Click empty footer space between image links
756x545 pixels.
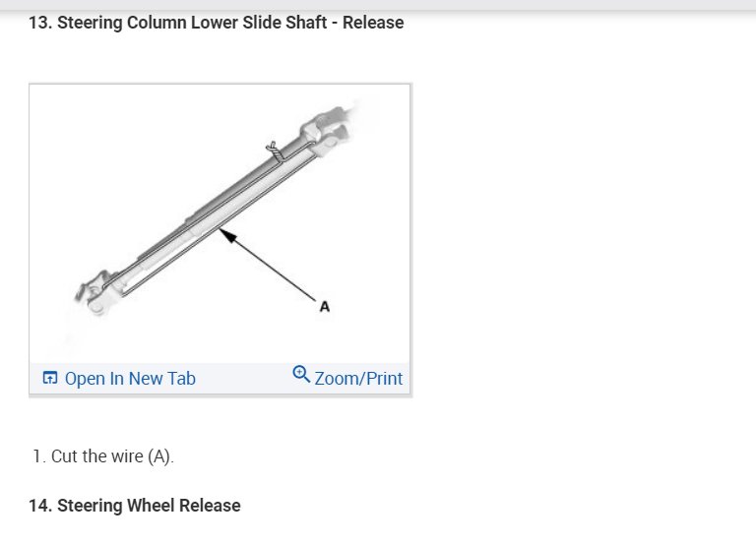[x=244, y=379]
